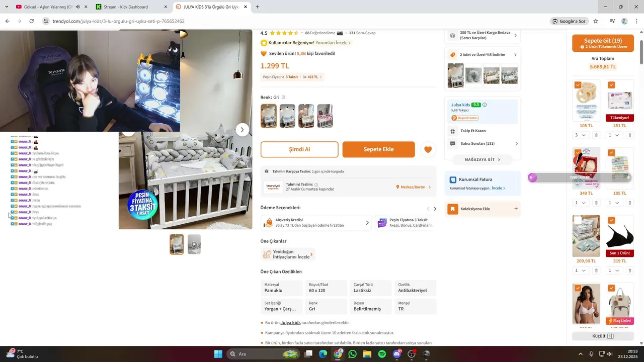Check the unchecked 209,90 TL item checkbox

(x=578, y=220)
